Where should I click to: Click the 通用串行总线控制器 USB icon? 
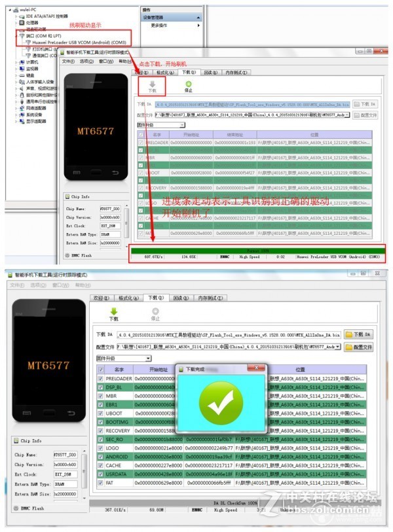pyautogui.click(x=22, y=101)
